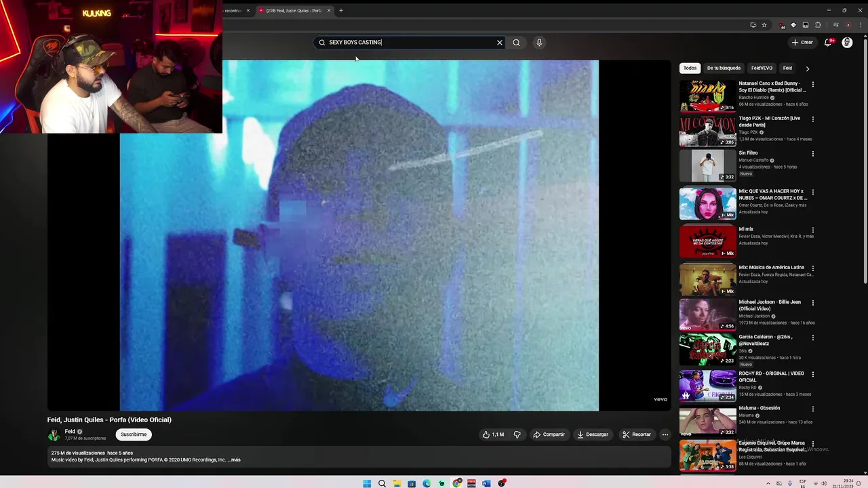The width and height of the screenshot is (868, 488).
Task: Focus the YouTube search input field
Action: 410,42
